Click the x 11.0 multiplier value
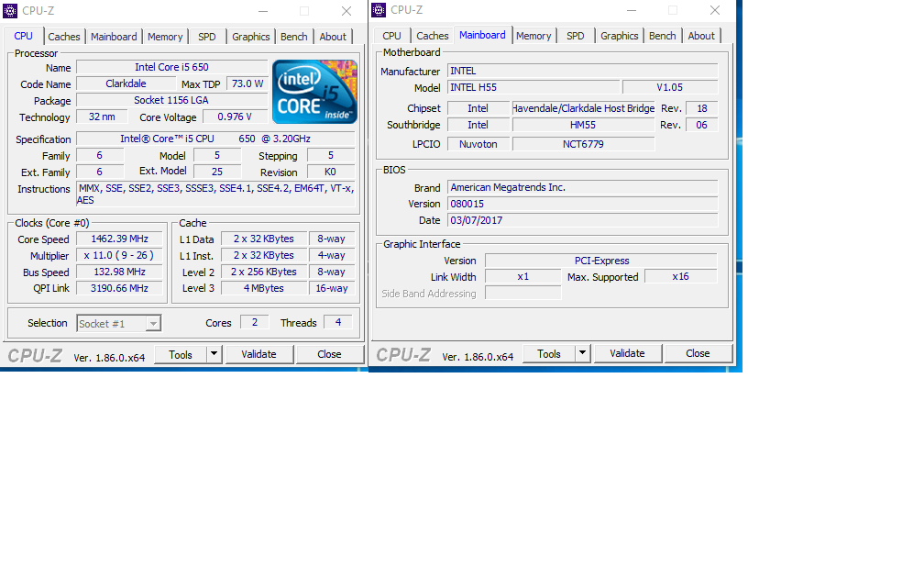 (x=119, y=255)
